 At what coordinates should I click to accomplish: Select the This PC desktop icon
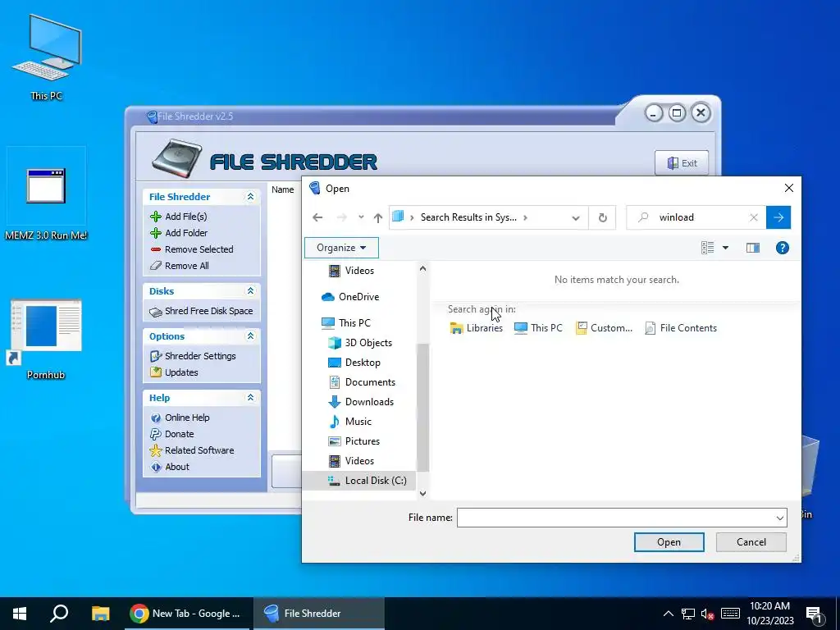pyautogui.click(x=46, y=58)
